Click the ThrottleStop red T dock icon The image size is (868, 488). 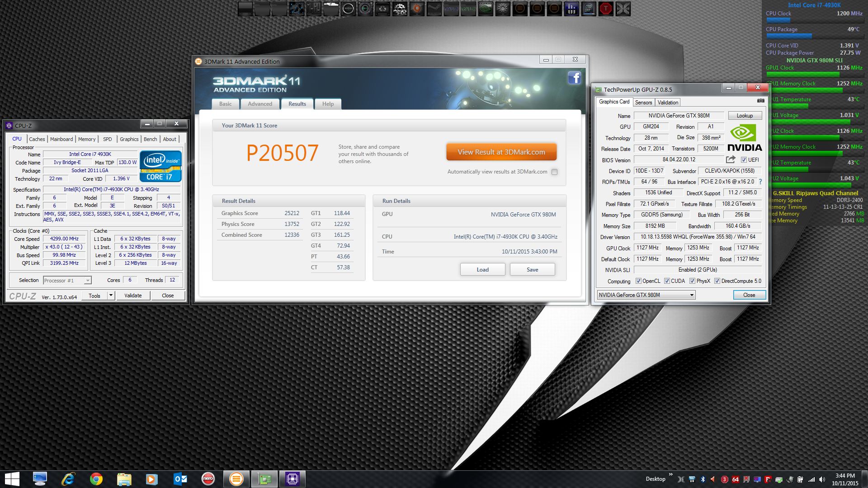tap(606, 8)
